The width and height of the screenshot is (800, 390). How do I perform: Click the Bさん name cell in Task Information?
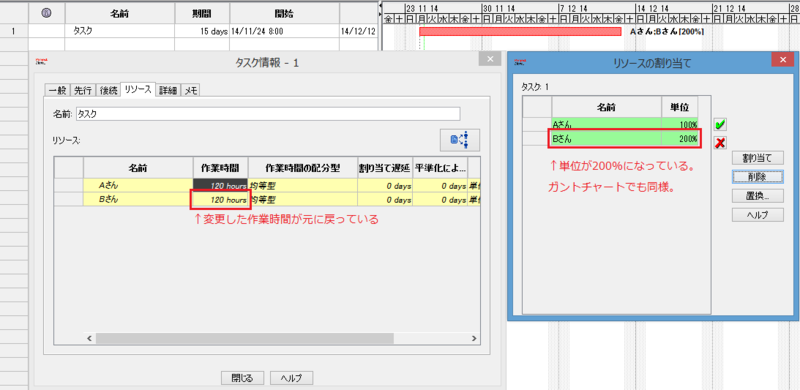click(138, 200)
